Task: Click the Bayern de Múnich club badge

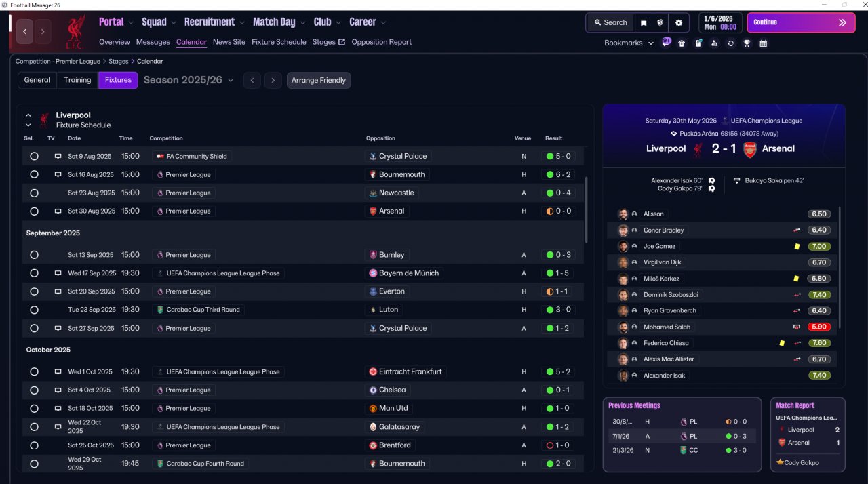Action: coord(372,273)
